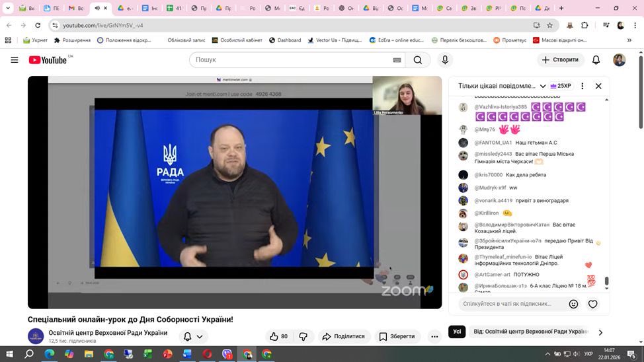Image resolution: width=644 pixels, height=362 pixels.
Task: Open channel Освітній центр Верховної Ради України
Action: [108, 332]
